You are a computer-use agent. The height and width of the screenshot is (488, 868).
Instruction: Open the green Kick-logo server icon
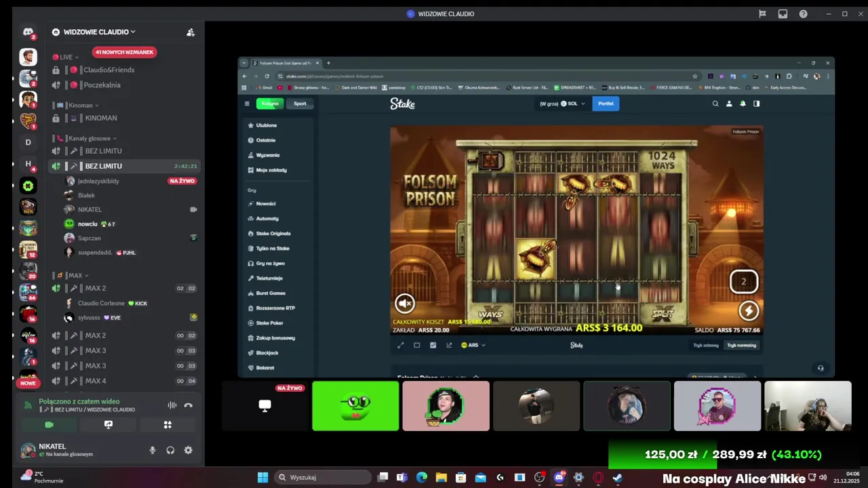point(28,186)
